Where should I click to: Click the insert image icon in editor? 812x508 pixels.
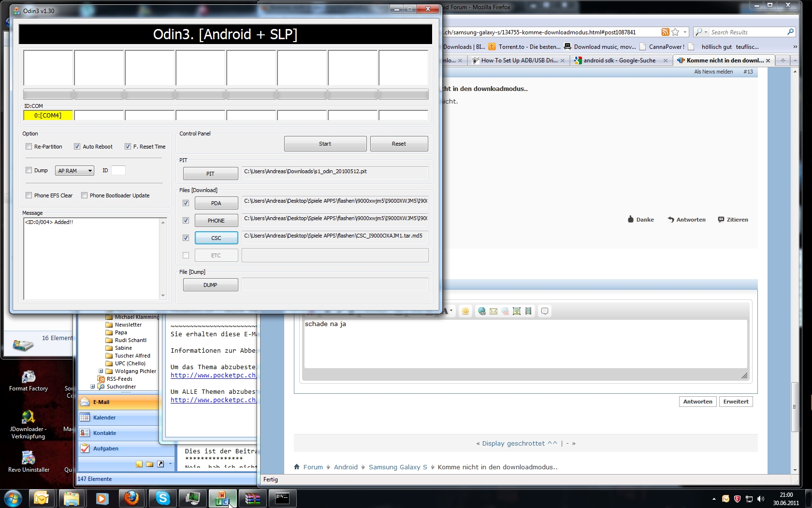[x=517, y=311]
